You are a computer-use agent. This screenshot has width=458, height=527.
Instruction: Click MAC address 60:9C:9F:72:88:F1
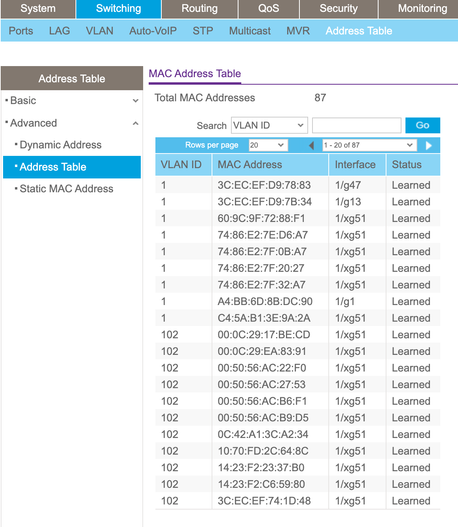coord(261,218)
